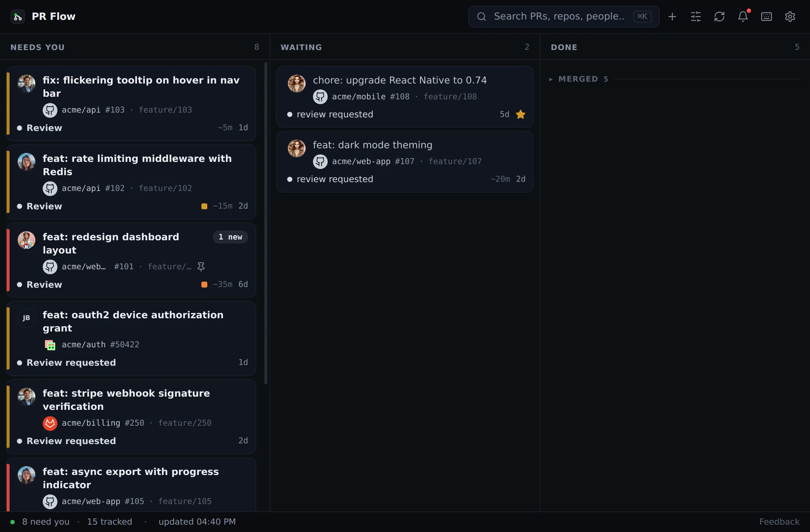Screen dimensions: 810x532
Task: Click GitHub icon beside acme/api #102
Action: [50, 188]
